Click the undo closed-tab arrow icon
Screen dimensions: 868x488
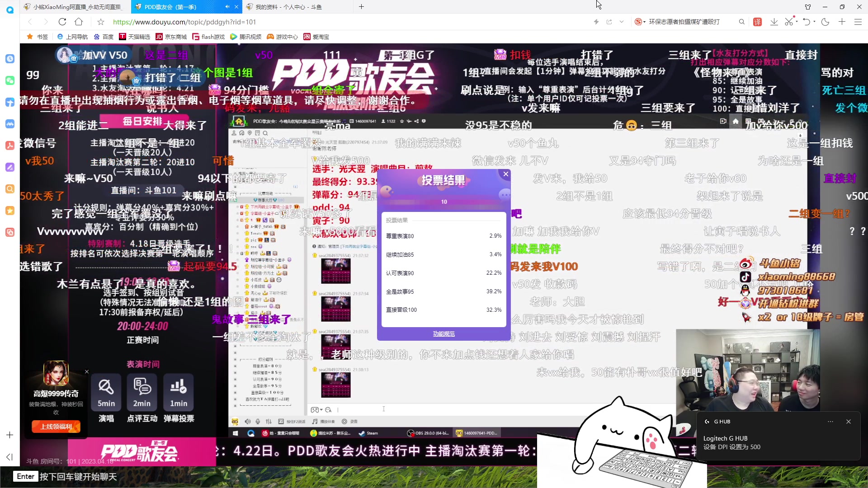click(806, 22)
